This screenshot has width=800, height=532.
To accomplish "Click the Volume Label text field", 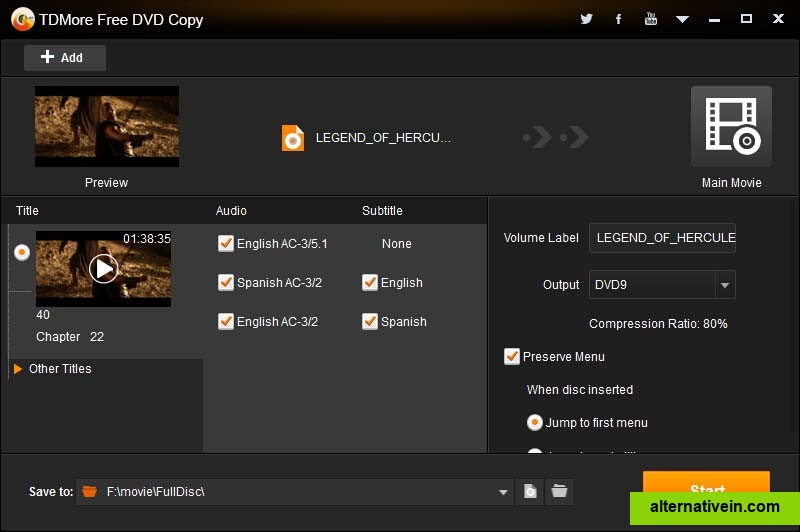I will [662, 238].
